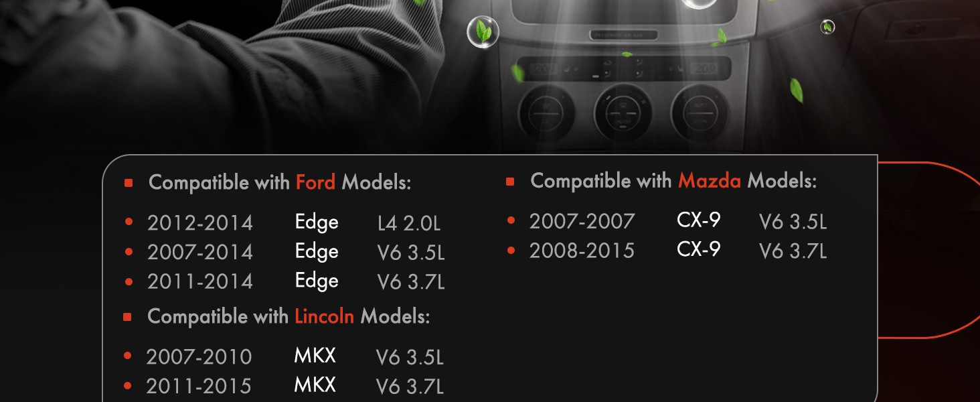980x402 pixels.
Task: Select the 2011-2015 MKX V6 3.7L row
Action: [284, 387]
